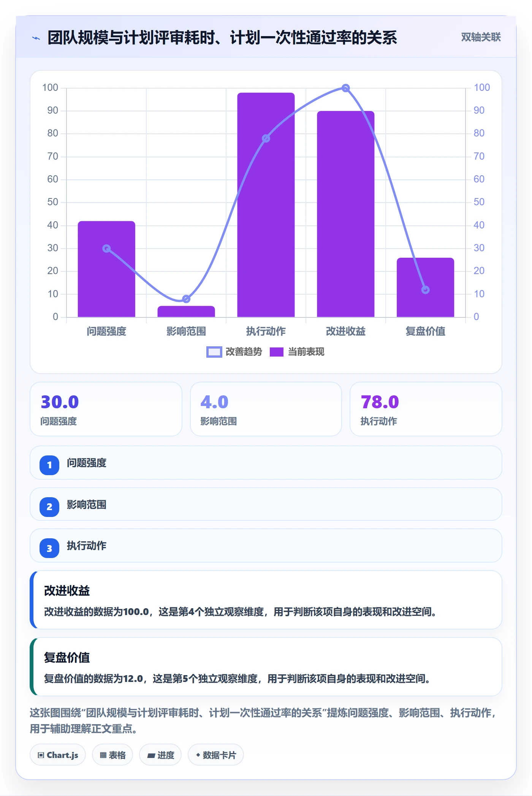
Task: Open the 78.0 执行动作 stat card
Action: (426, 409)
